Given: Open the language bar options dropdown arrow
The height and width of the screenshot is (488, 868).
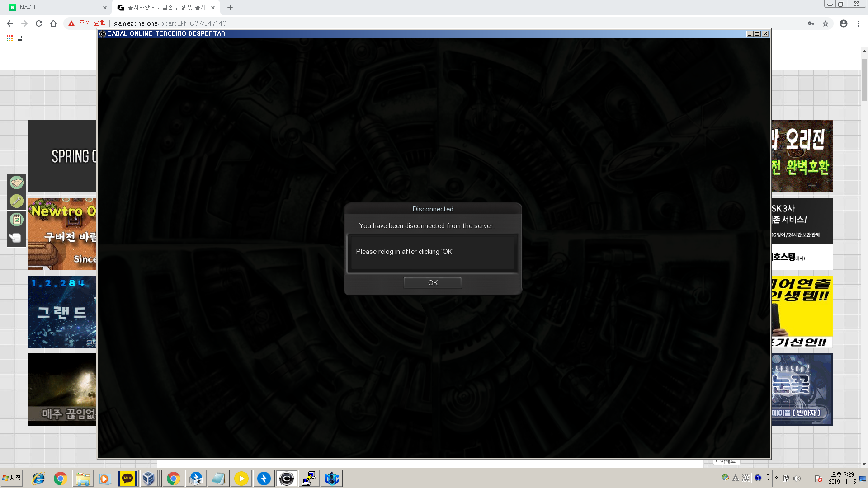Looking at the screenshot, I should pos(768,480).
